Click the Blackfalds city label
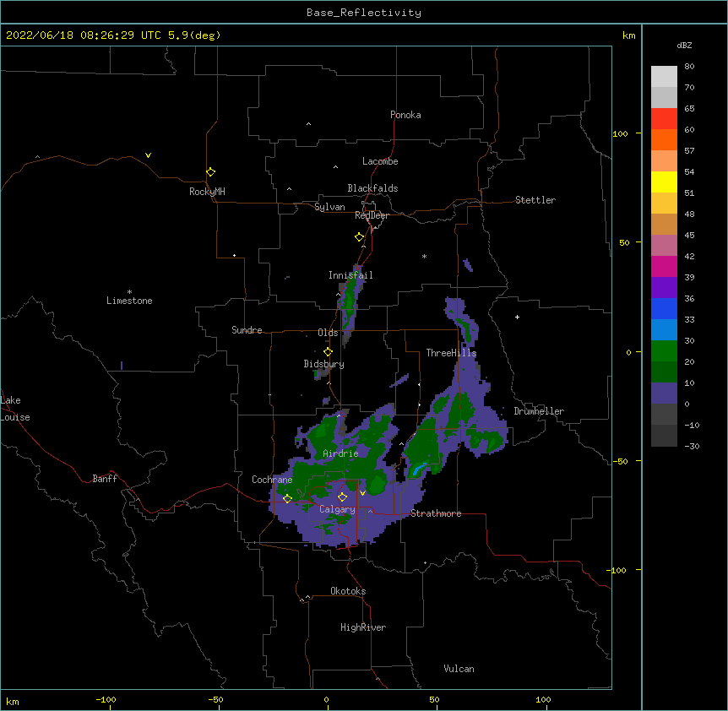 tap(372, 188)
